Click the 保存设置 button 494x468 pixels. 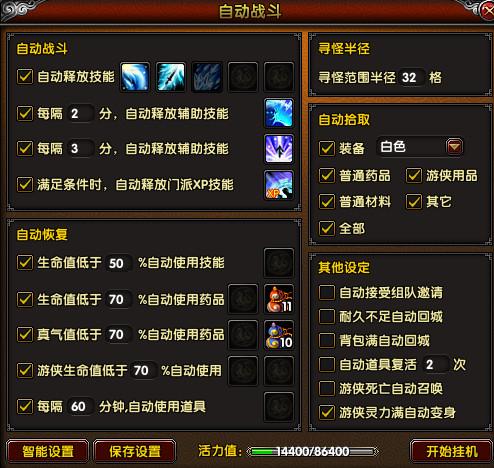point(135,452)
